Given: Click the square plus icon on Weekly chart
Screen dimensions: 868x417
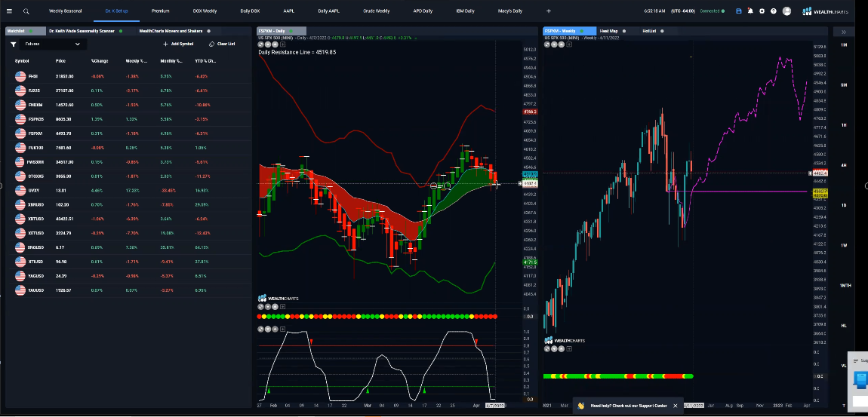Looking at the screenshot, I should point(569,44).
